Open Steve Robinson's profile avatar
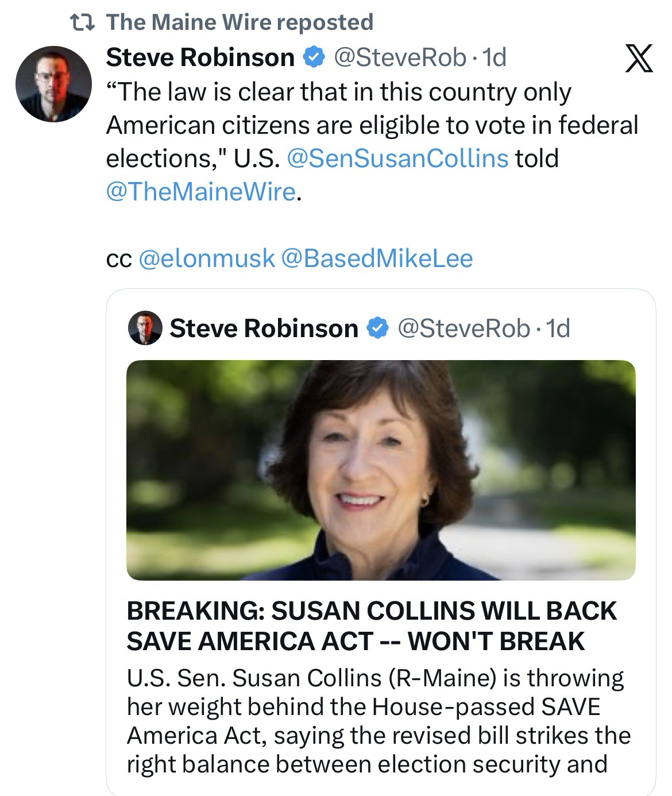672x796 pixels. (x=53, y=84)
